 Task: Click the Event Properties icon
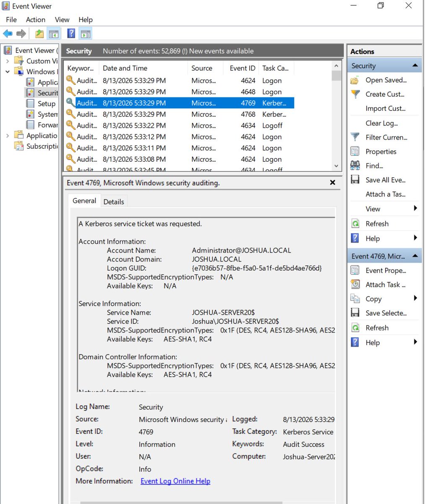coord(355,270)
